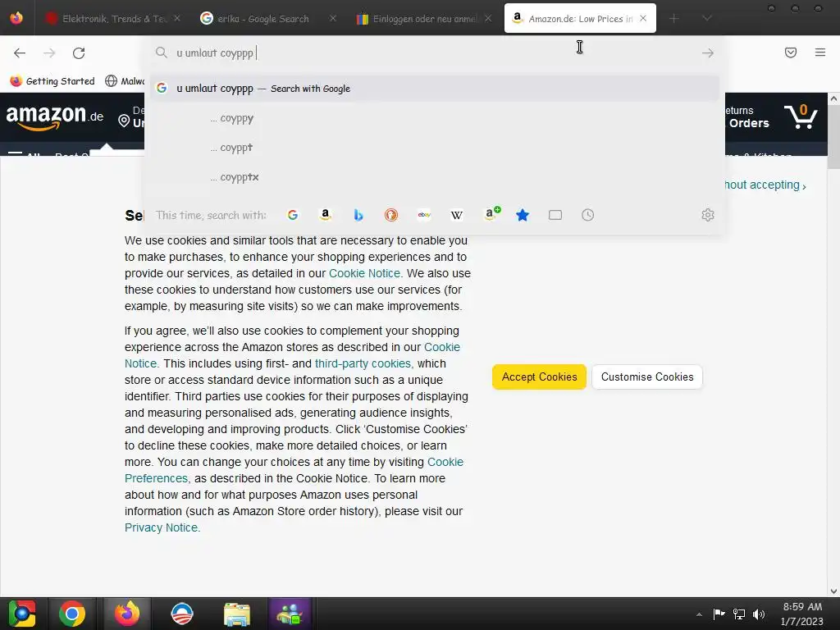This screenshot has height=630, width=840.
Task: Search in open Tabs icon
Action: 555,215
